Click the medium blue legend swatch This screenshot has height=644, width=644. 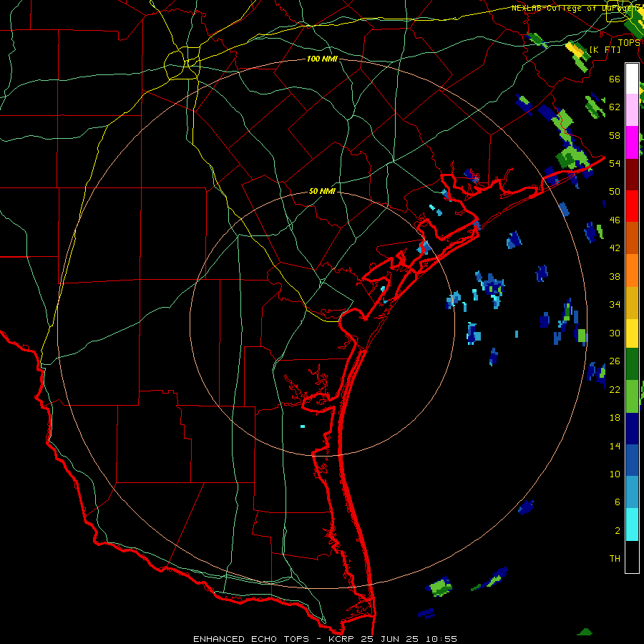pyautogui.click(x=632, y=460)
